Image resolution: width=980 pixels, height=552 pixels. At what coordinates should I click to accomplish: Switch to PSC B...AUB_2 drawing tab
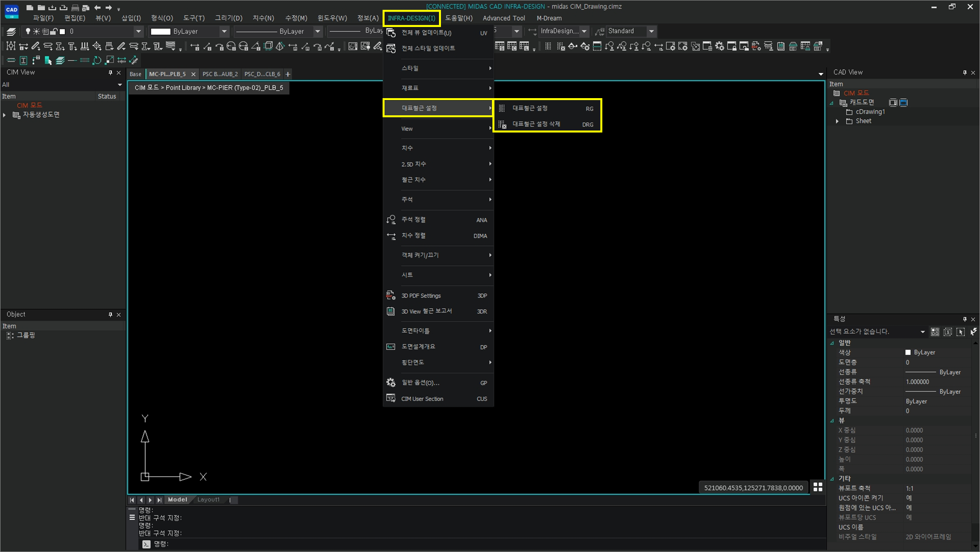coord(220,74)
